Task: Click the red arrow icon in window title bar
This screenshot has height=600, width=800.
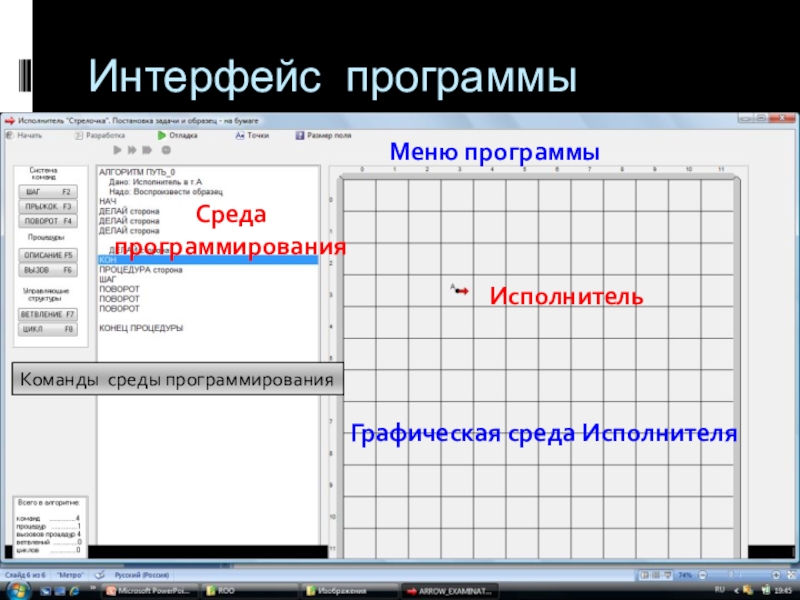Action: pos(10,121)
